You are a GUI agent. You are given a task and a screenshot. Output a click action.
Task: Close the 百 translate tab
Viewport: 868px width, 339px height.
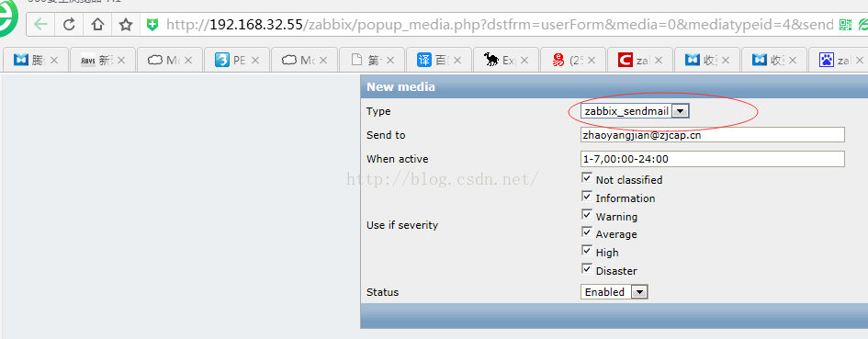[x=457, y=61]
